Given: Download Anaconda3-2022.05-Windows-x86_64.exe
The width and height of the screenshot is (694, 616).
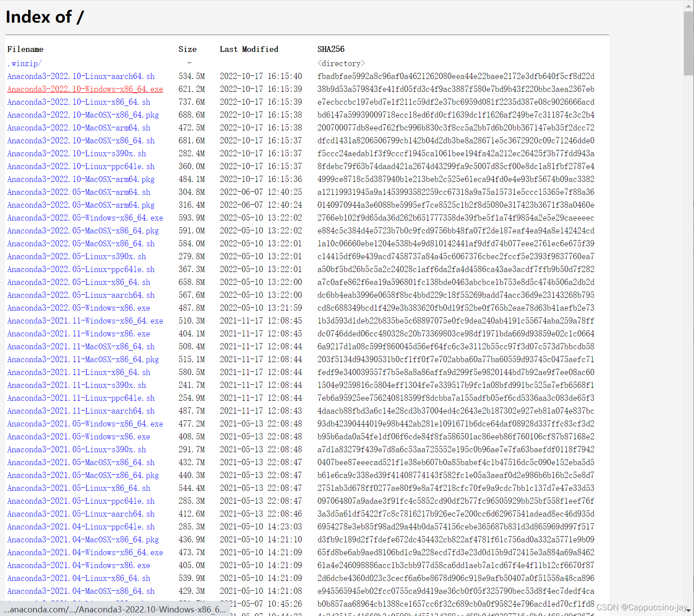Looking at the screenshot, I should (x=85, y=218).
